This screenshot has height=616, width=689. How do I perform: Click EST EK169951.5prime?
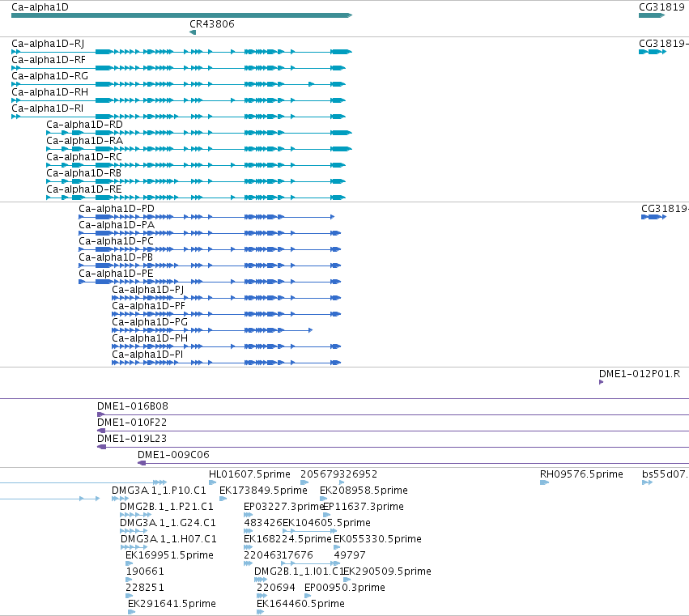click(129, 563)
